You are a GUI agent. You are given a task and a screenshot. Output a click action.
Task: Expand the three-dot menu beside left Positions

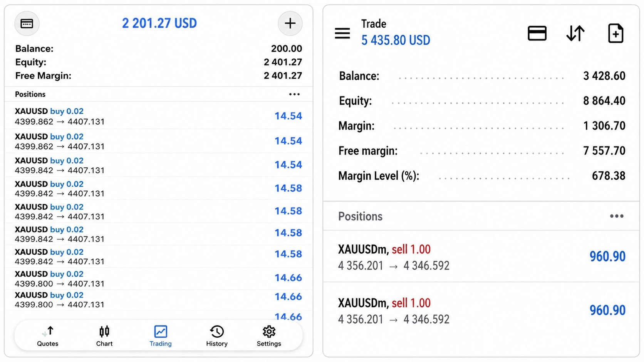[294, 94]
